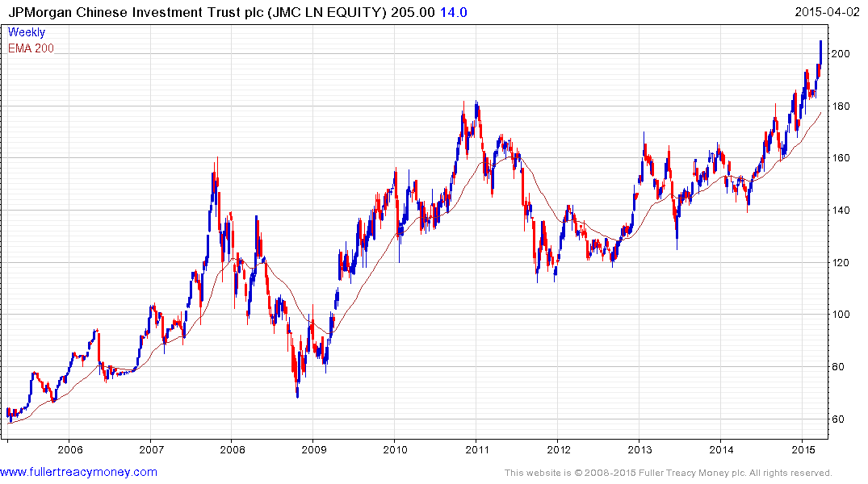The image size is (868, 484).
Task: Click the 2007 label on time axis
Action: click(151, 449)
